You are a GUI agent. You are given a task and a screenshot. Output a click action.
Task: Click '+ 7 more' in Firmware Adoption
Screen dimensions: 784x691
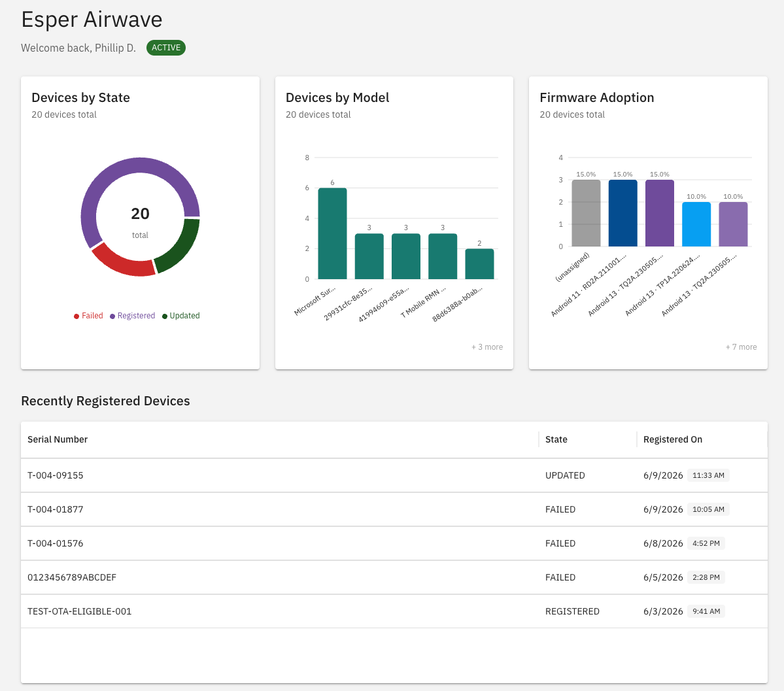pos(741,347)
